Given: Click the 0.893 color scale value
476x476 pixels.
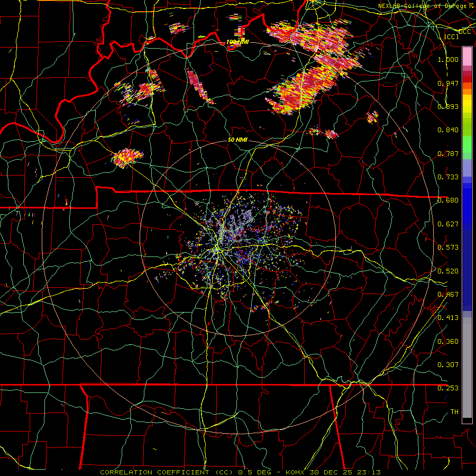Looking at the screenshot, I should click(x=448, y=106).
